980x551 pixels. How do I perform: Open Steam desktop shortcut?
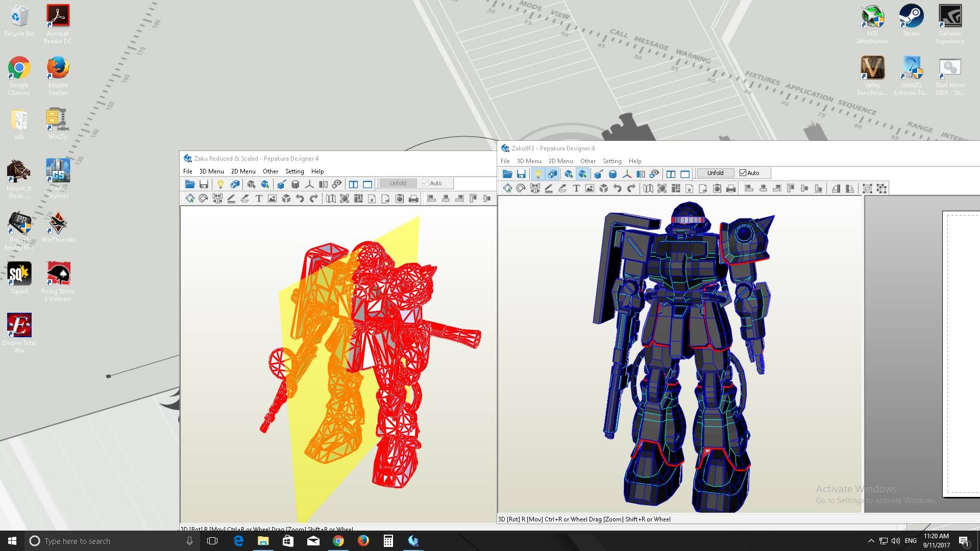[x=911, y=21]
